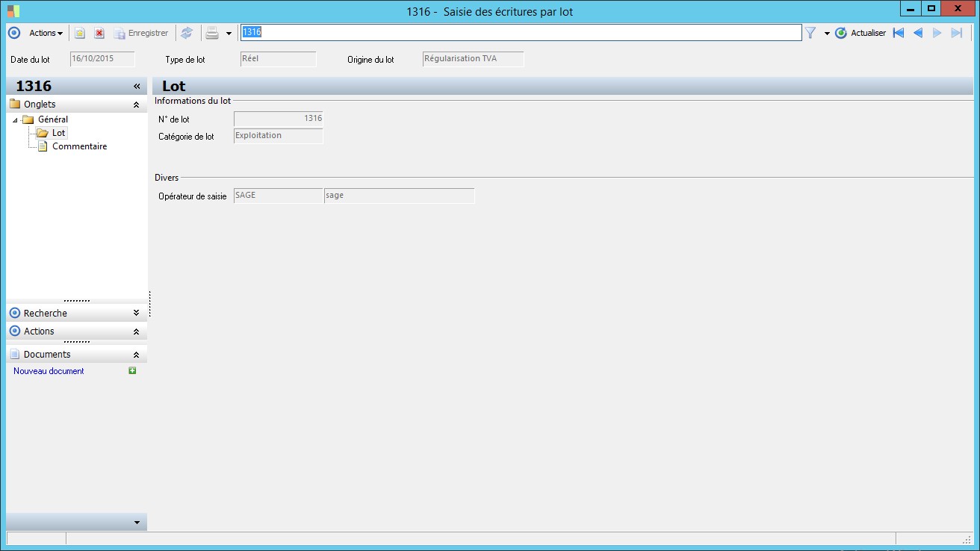Click the Catégorie de lot field
This screenshot has height=551, width=980.
[x=279, y=136]
